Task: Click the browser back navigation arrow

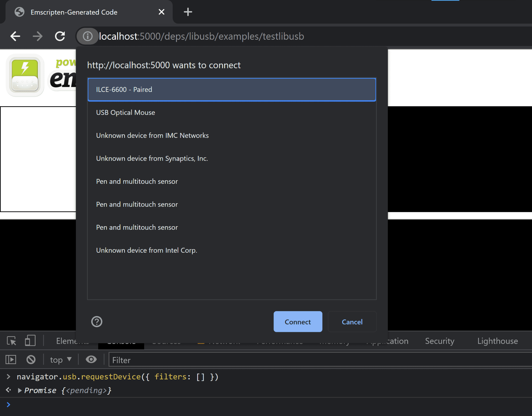Action: 16,36
